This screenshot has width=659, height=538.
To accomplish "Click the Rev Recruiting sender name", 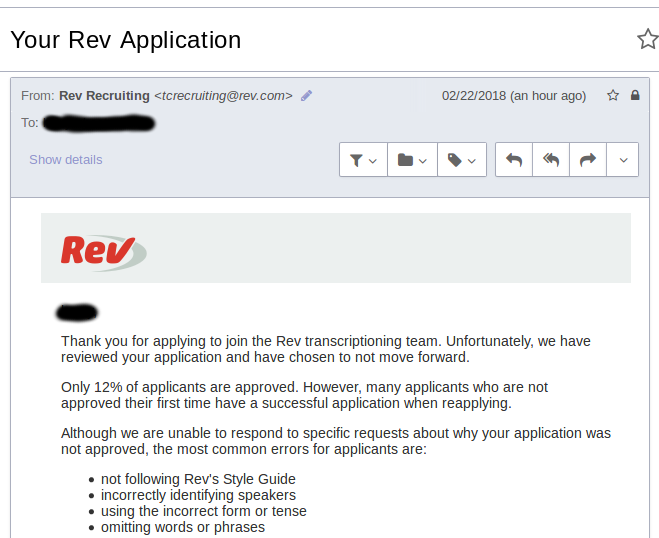I will pyautogui.click(x=104, y=96).
